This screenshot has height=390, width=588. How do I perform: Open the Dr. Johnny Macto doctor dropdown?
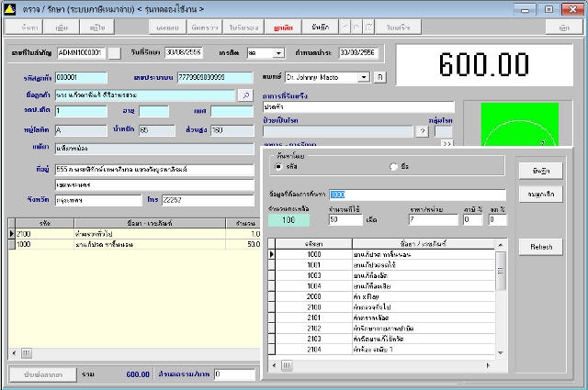click(365, 76)
